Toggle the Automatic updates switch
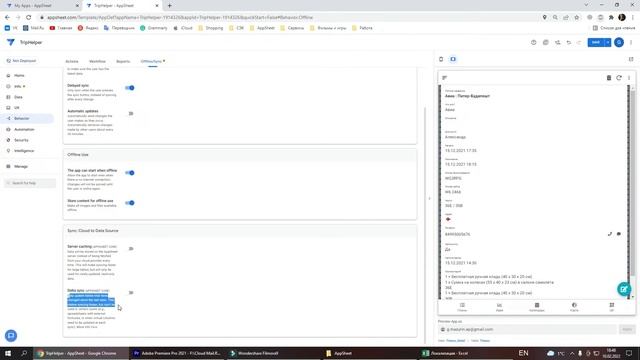640x360 pixels. [131, 113]
